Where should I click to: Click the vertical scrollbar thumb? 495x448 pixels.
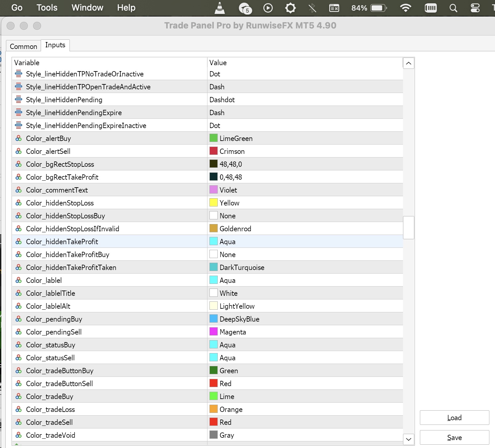click(409, 227)
